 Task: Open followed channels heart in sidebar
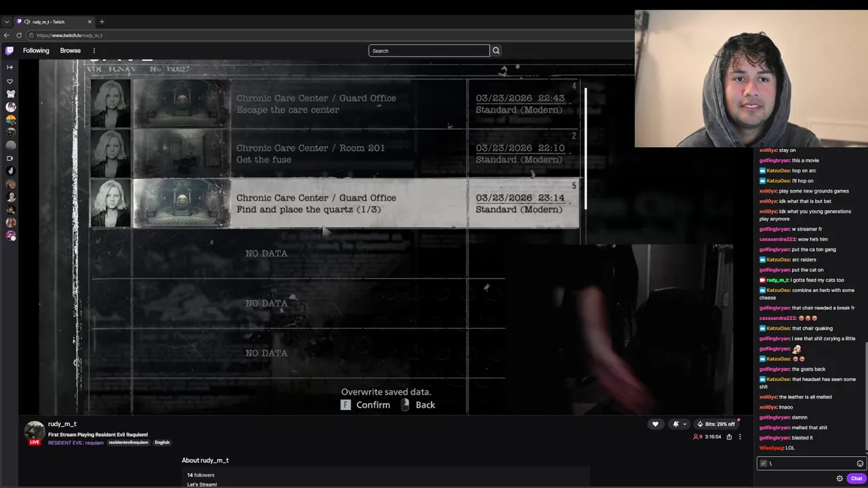tap(9, 81)
